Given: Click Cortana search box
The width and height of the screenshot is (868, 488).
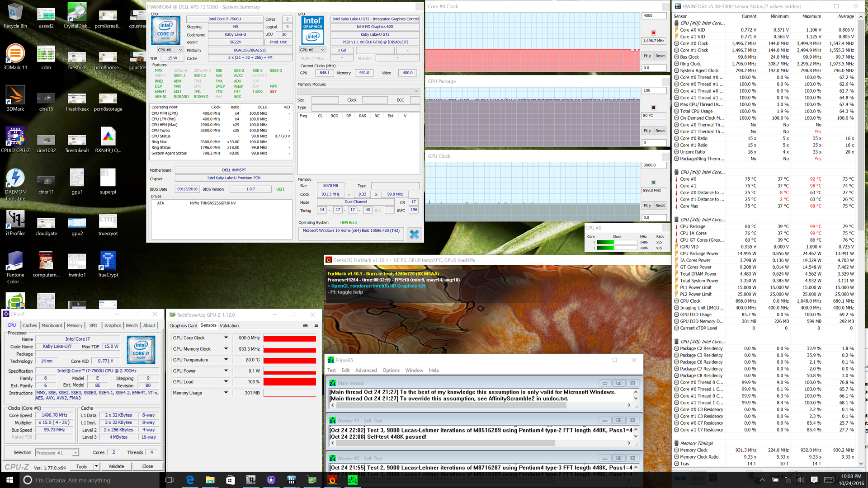Looking at the screenshot, I should coord(90,480).
